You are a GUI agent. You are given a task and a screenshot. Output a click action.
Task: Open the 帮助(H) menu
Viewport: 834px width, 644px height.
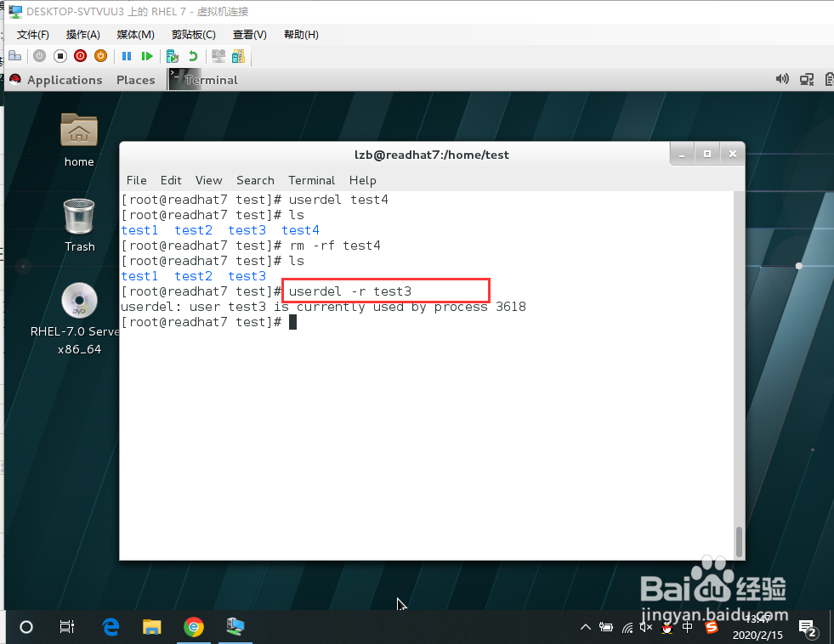301,35
